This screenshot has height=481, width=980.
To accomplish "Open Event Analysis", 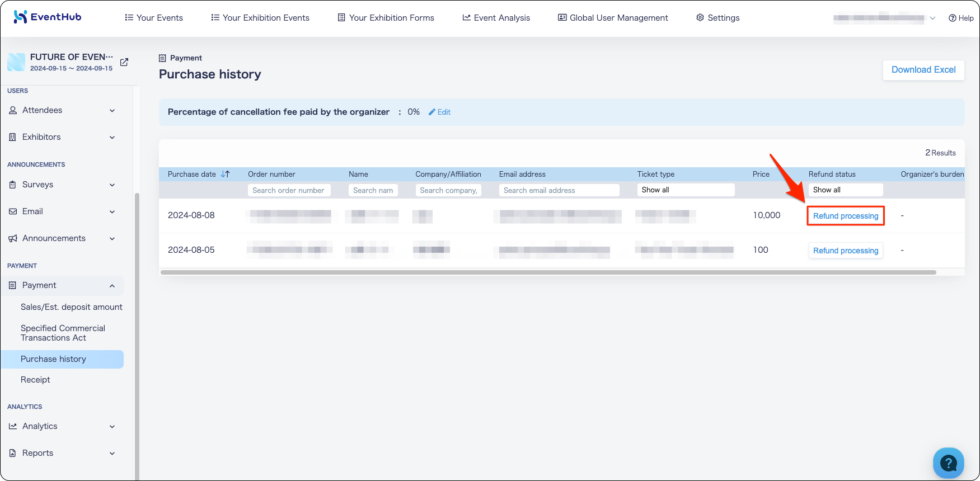I will (496, 18).
